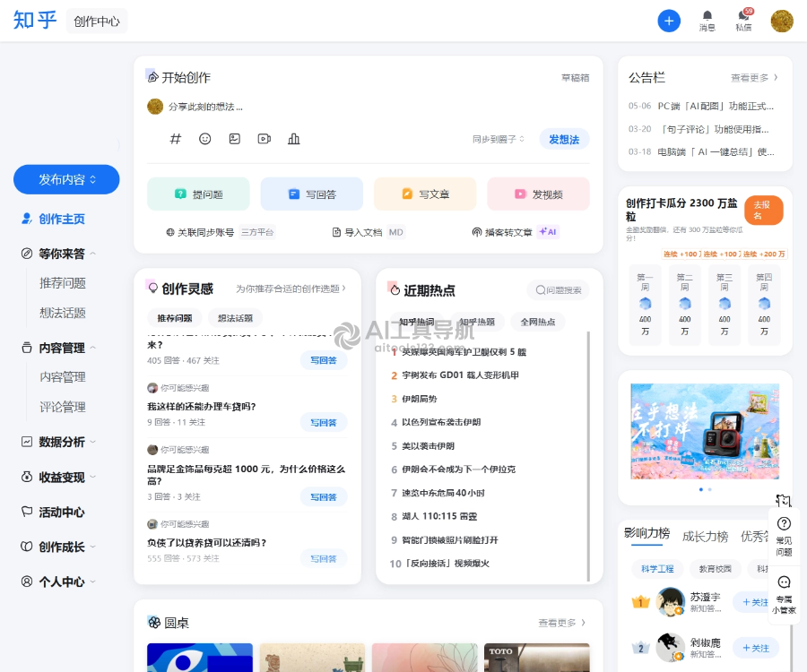
Task: Add an image to the idea
Action: click(235, 139)
